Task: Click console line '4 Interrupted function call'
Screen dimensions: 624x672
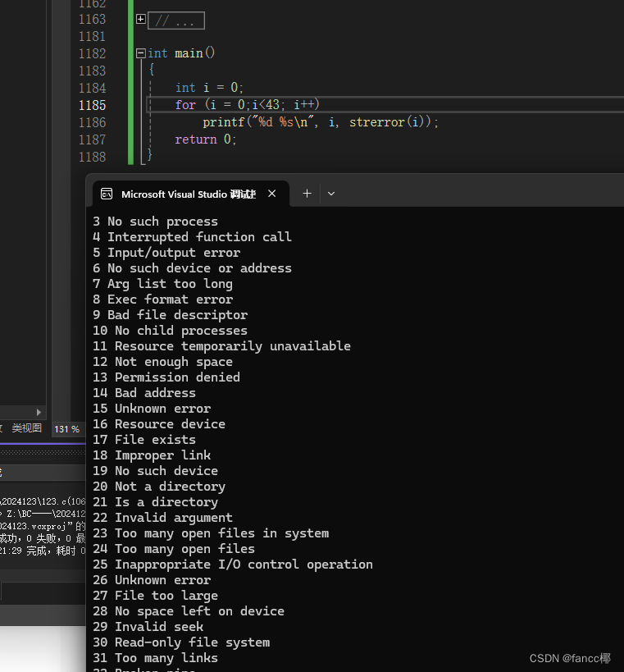Action: pos(193,237)
